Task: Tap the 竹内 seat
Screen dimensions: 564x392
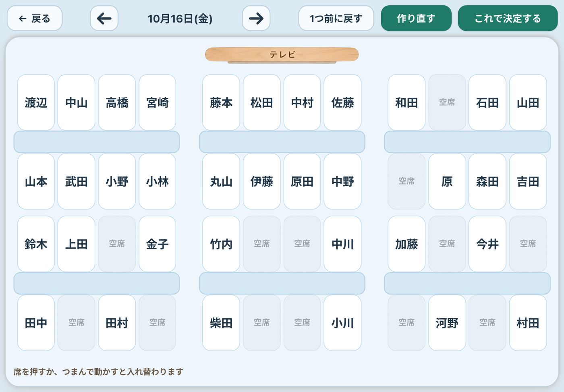Action: [221, 244]
